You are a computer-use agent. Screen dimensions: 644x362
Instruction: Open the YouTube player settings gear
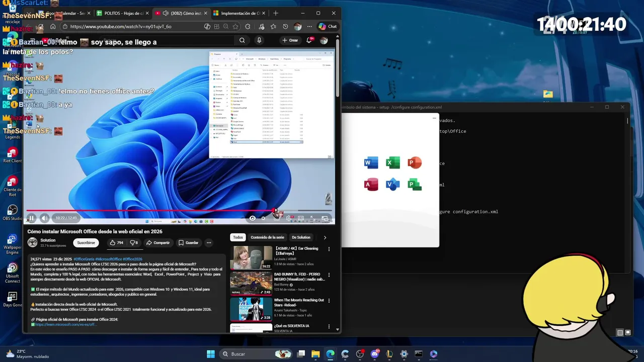[x=289, y=218]
